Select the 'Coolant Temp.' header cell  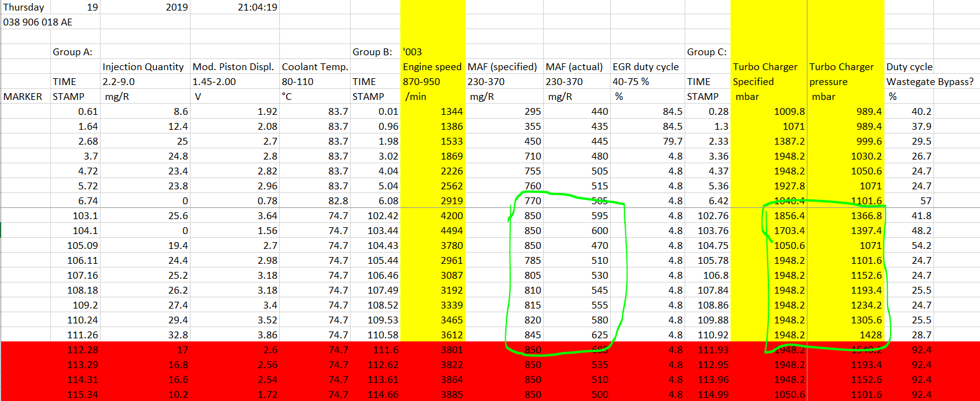point(315,66)
